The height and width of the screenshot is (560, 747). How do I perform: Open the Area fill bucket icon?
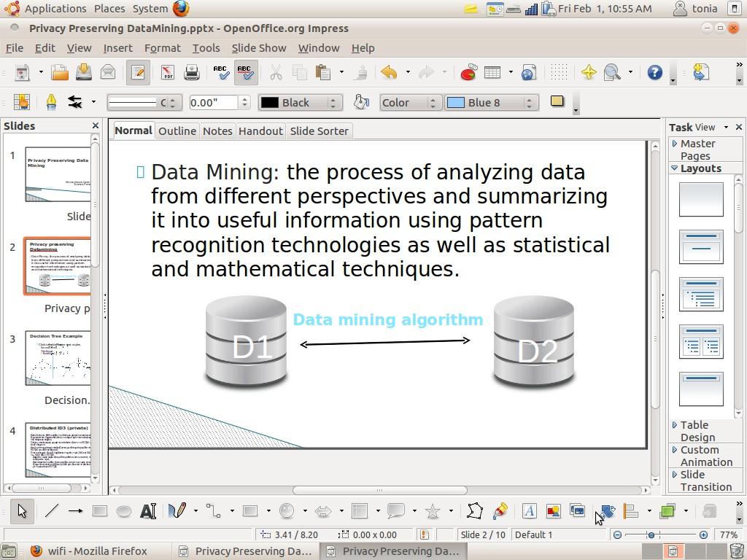(x=362, y=102)
